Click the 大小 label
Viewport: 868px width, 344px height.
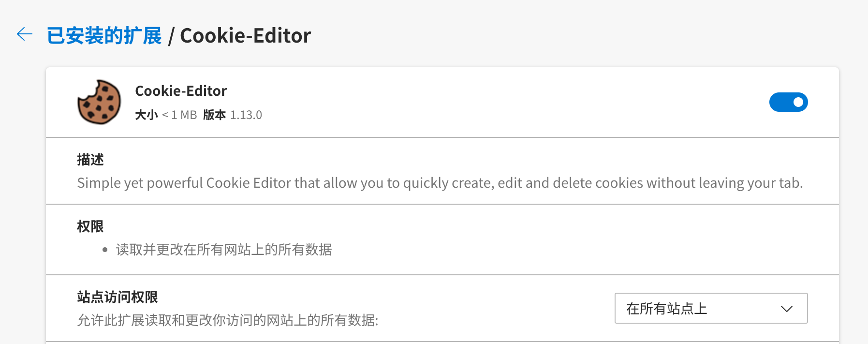pos(147,115)
